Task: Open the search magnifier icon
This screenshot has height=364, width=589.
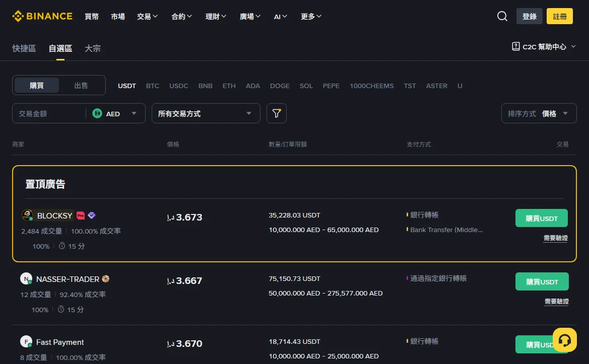Action: [x=502, y=16]
